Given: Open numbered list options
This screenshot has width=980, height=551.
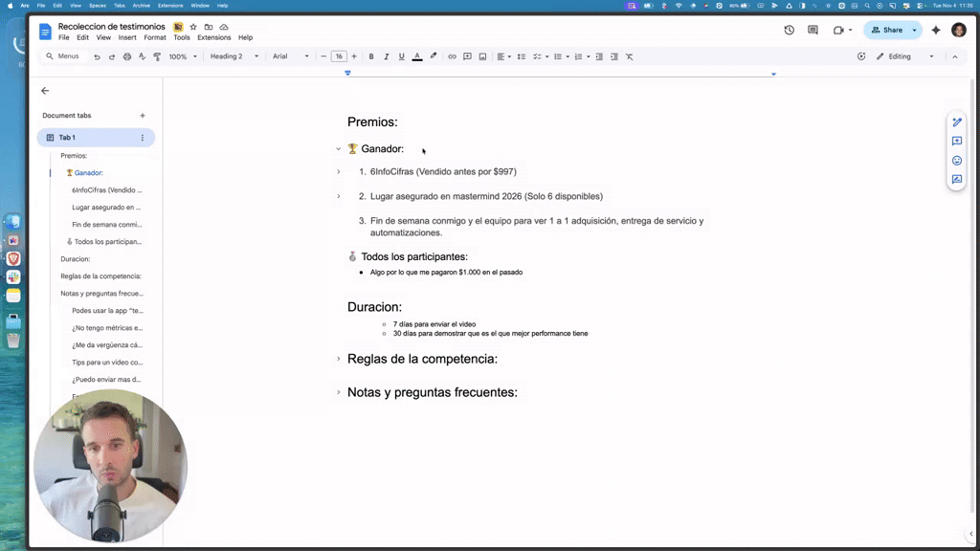Looking at the screenshot, I should 582,56.
